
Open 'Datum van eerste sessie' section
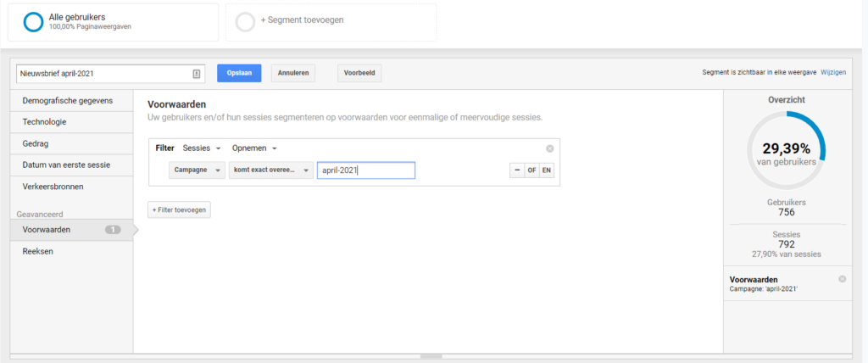(x=71, y=165)
